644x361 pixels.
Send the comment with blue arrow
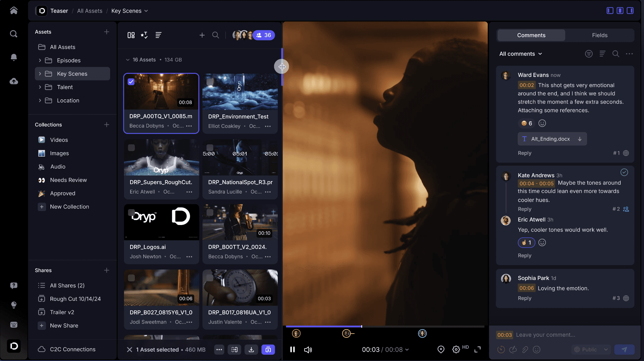point(624,349)
